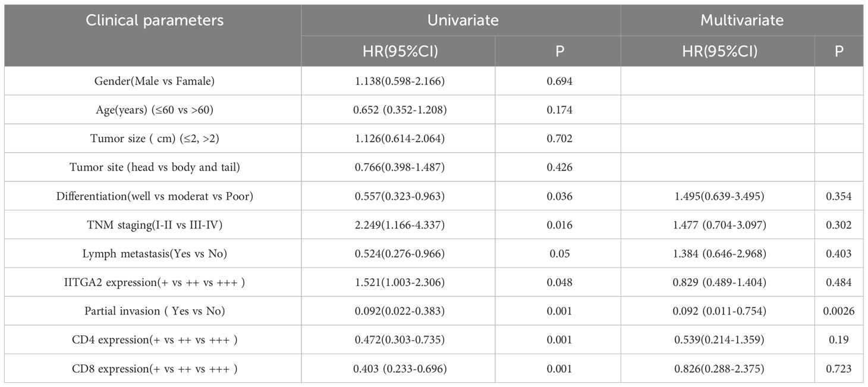Image resolution: width=868 pixels, height=387 pixels.
Task: Click the univariate P value 0.048
Action: (x=558, y=283)
